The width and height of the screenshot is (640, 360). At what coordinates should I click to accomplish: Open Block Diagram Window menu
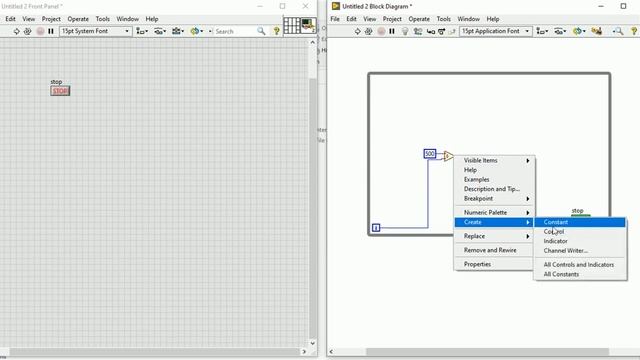(x=468, y=19)
